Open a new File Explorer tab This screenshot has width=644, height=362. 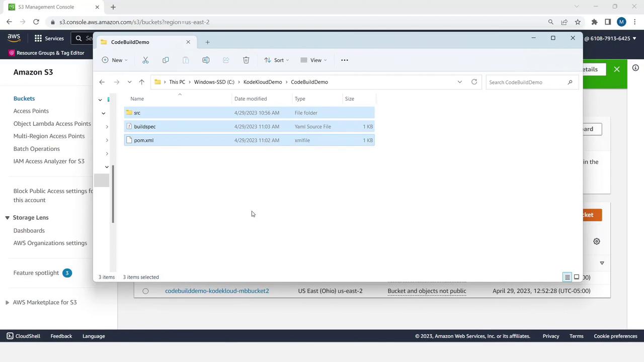[x=207, y=42]
